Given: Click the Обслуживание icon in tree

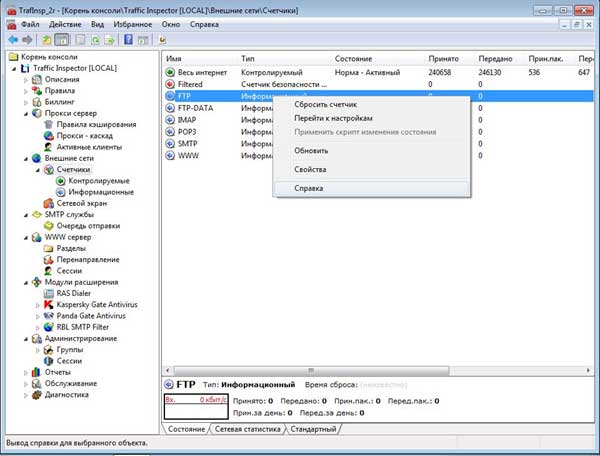Looking at the screenshot, I should pos(37,383).
